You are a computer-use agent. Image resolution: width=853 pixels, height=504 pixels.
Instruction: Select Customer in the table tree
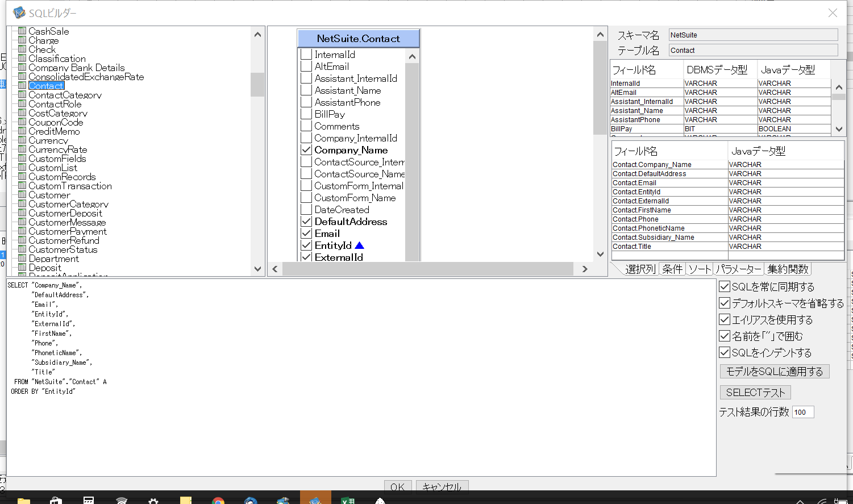point(49,195)
